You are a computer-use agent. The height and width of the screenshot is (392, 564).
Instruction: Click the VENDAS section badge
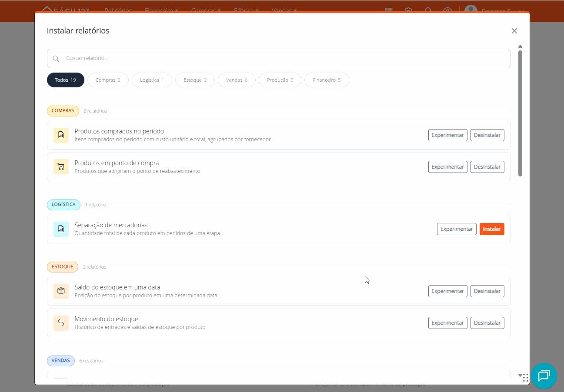(x=61, y=361)
